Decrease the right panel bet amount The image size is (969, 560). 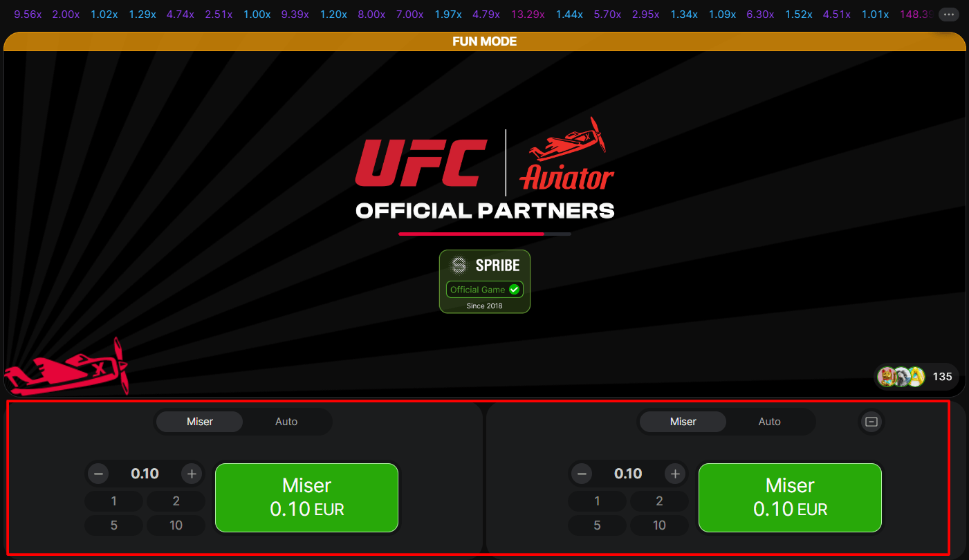(582, 474)
